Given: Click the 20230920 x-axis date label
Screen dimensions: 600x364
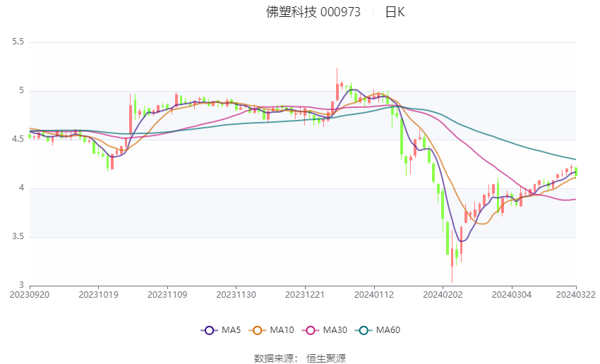Looking at the screenshot, I should tap(30, 293).
